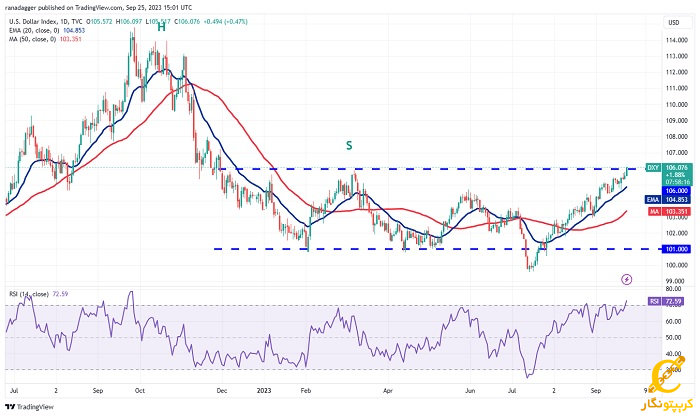Click the Apr time axis label
Viewport: 700px width, 416px height.
coord(388,391)
